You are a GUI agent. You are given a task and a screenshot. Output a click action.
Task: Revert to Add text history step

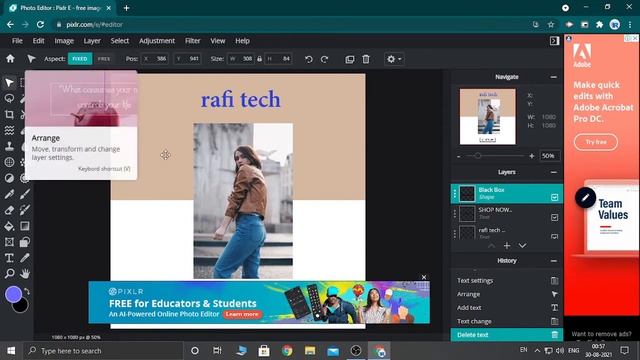[507, 308]
